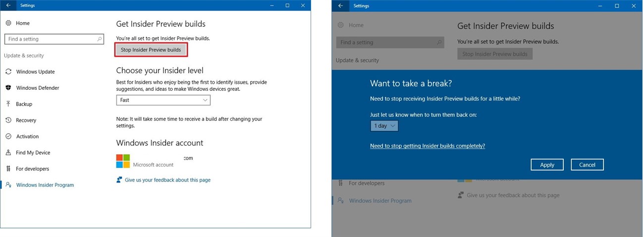This screenshot has height=237, width=644.
Task: Open the 1 day duration dropdown
Action: point(384,126)
